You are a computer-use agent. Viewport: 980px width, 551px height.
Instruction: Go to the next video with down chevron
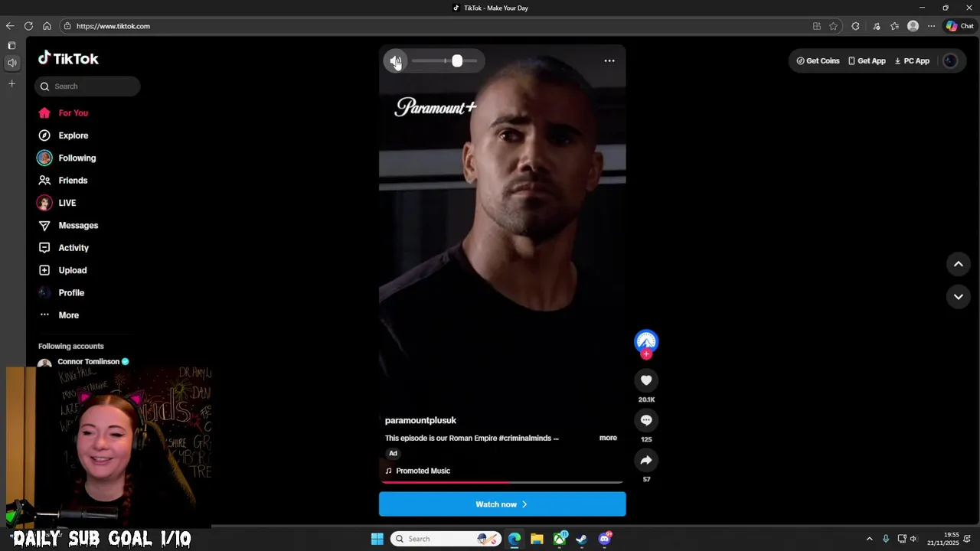point(958,297)
